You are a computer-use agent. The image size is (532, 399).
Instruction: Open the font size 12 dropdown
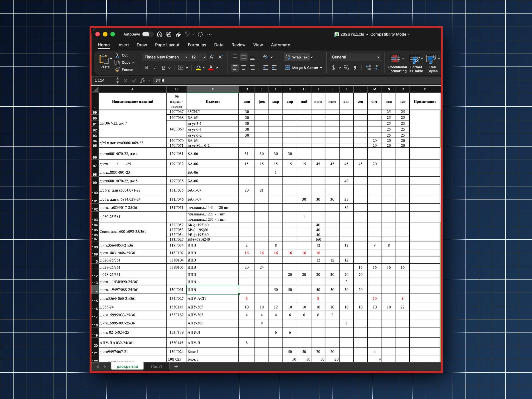(x=205, y=57)
